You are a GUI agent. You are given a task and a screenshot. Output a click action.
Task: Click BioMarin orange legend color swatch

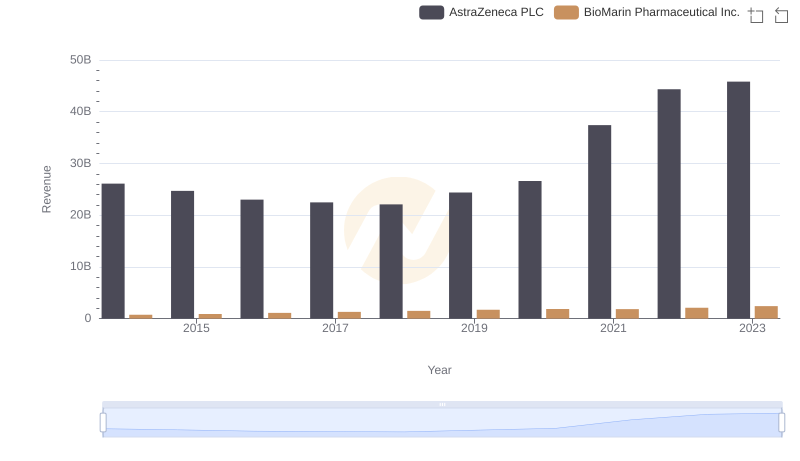(566, 12)
